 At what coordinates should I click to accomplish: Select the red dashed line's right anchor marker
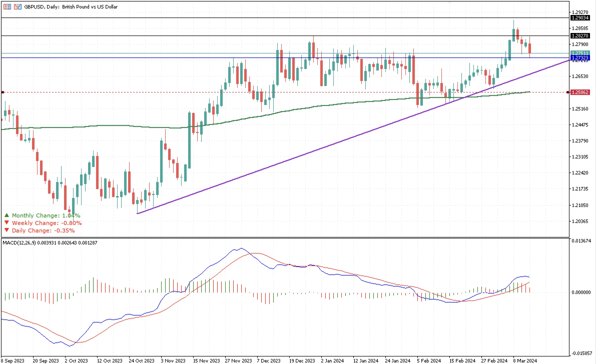pyautogui.click(x=568, y=92)
